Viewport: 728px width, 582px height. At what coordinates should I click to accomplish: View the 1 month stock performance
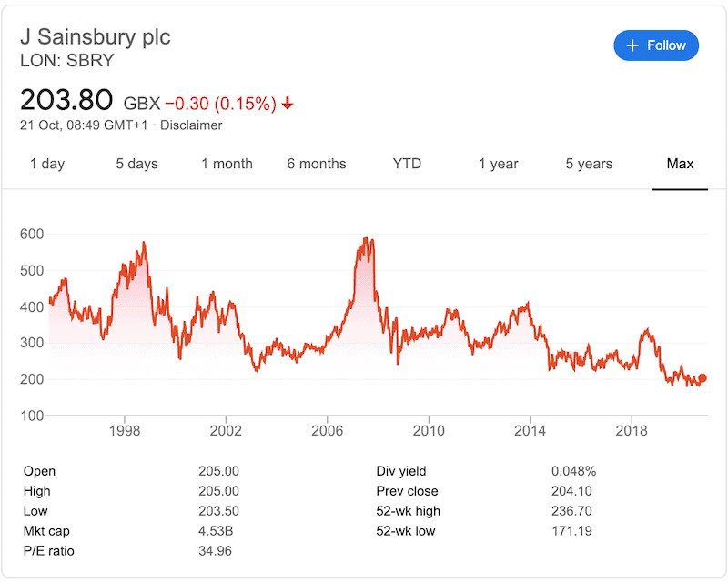[227, 164]
